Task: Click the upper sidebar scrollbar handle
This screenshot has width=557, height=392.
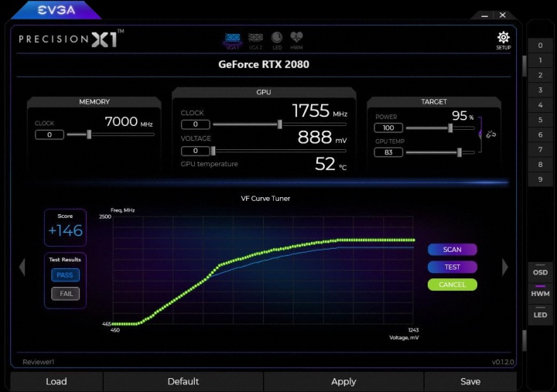Action: coord(524,65)
